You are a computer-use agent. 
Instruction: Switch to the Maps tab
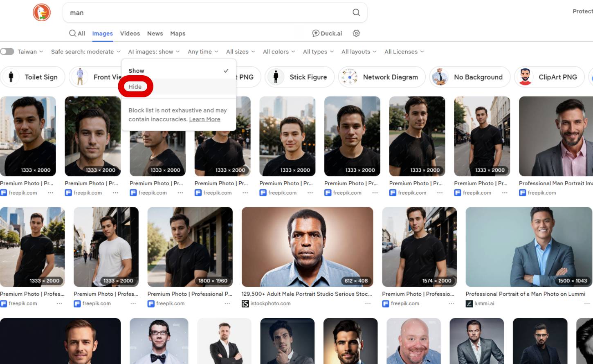(x=177, y=34)
